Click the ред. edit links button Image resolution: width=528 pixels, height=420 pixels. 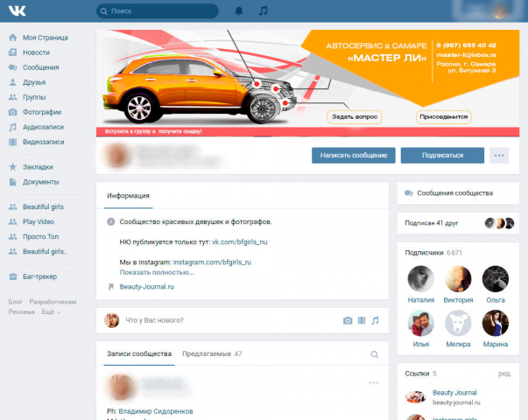[x=504, y=374]
